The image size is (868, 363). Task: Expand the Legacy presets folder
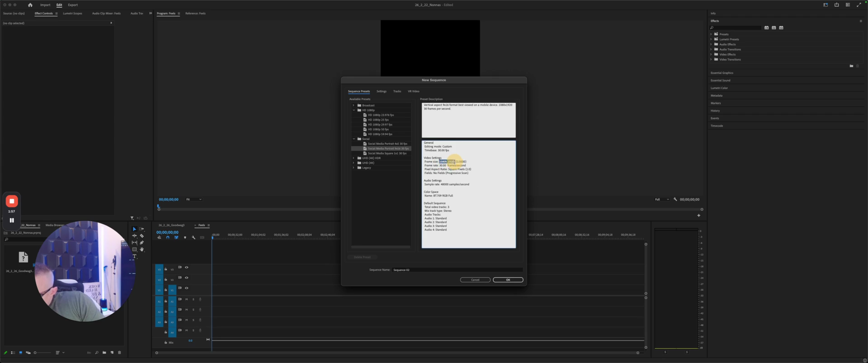coord(354,168)
